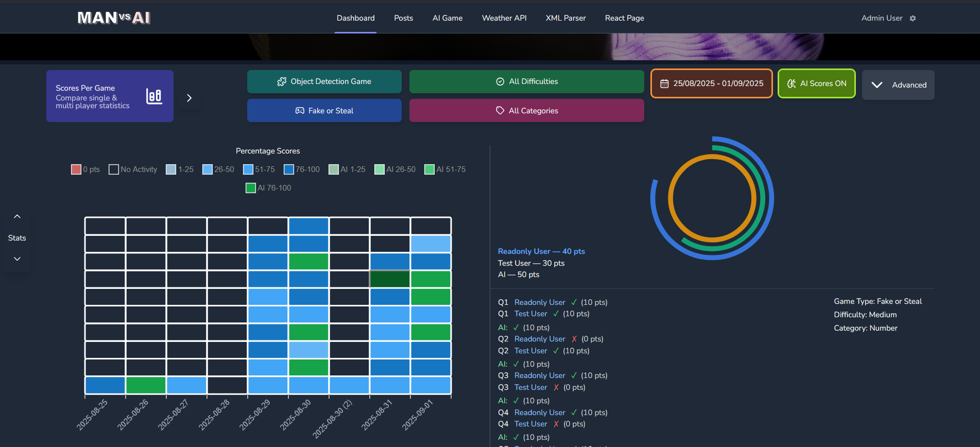Click the check-circle icon on All Difficulties
Image resolution: width=980 pixels, height=447 pixels.
pos(500,81)
